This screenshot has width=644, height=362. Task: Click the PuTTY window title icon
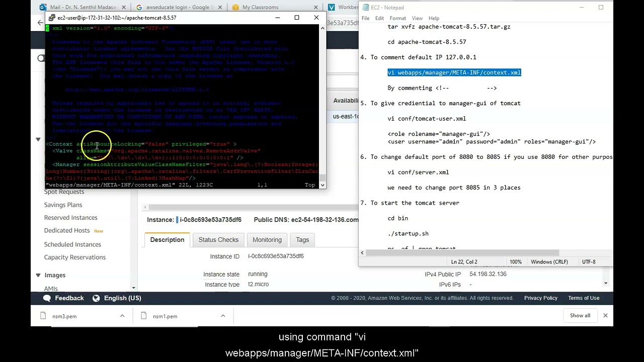click(x=52, y=18)
